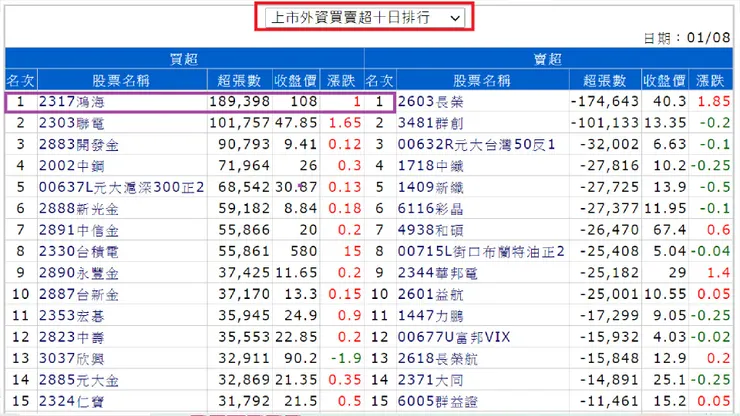740x416 pixels.
Task: Click closing price 47.85 for 聯電
Action: pyautogui.click(x=296, y=123)
